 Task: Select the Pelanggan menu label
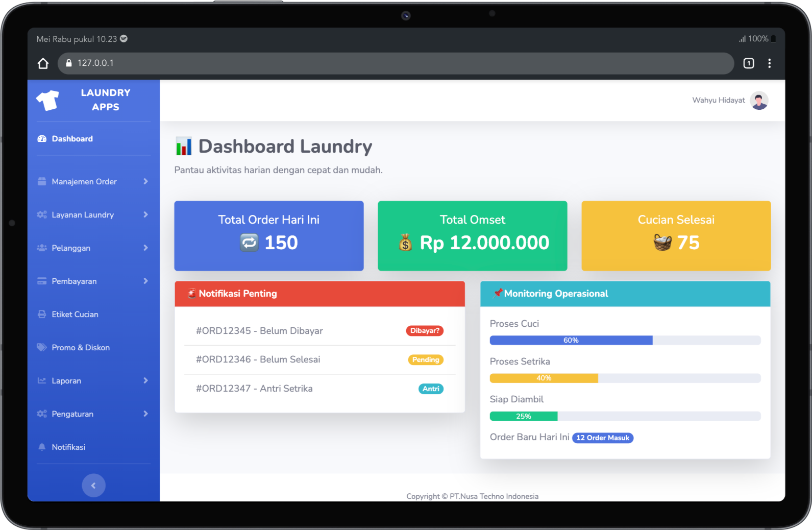coord(71,248)
